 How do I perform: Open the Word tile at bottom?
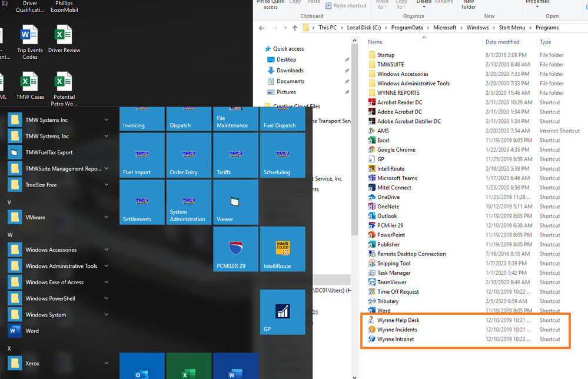click(235, 366)
